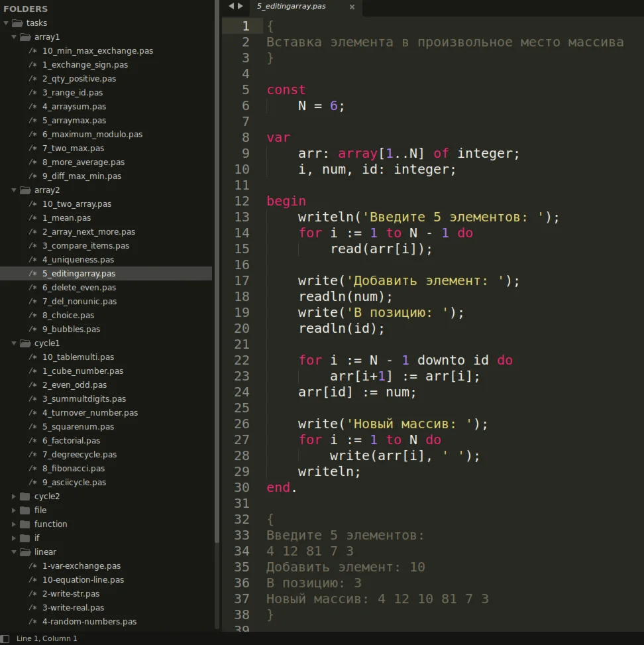Click the previous tab arrow icon
644x645 pixels.
(231, 6)
